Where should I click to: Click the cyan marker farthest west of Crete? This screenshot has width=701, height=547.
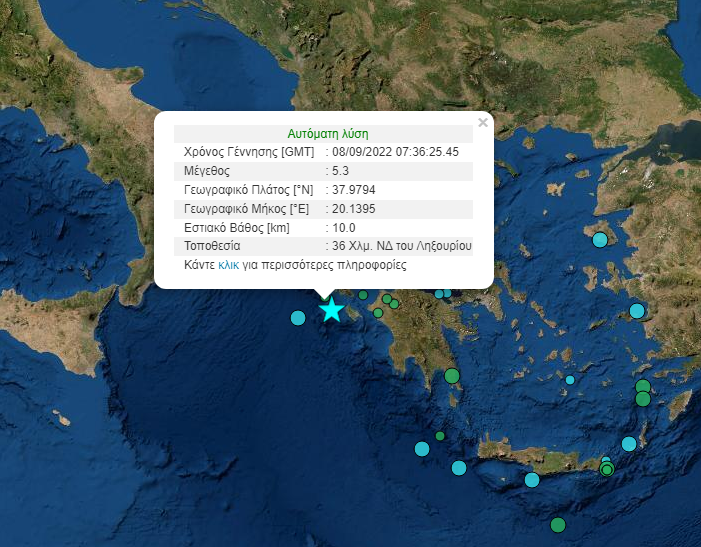(422, 448)
